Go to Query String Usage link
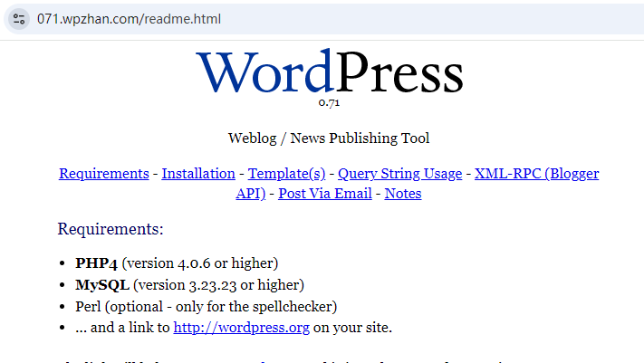Viewport: 644px width, 363px height. click(x=399, y=174)
